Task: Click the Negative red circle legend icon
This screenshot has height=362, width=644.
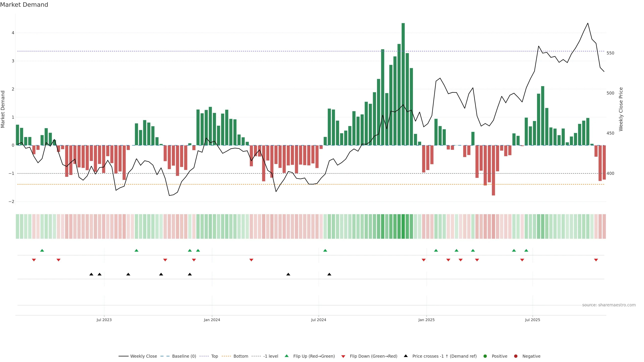Action: click(516, 356)
